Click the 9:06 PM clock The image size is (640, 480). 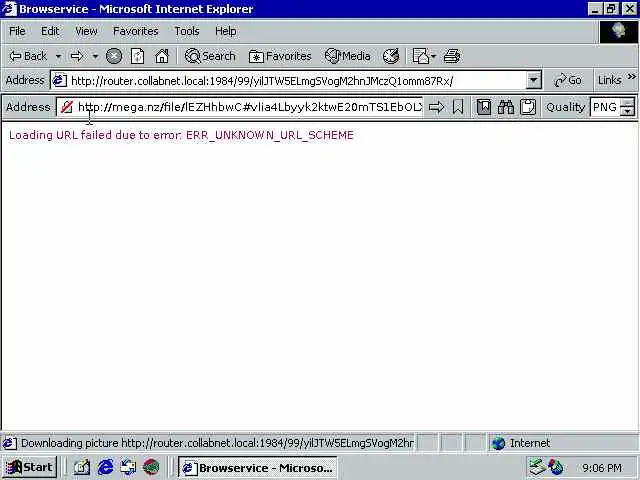[602, 468]
